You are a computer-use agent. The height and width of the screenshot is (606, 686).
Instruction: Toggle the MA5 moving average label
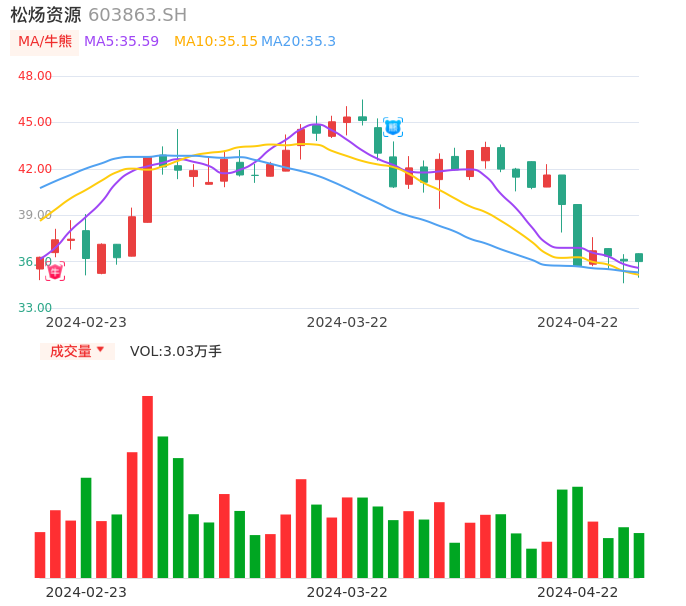[121, 42]
